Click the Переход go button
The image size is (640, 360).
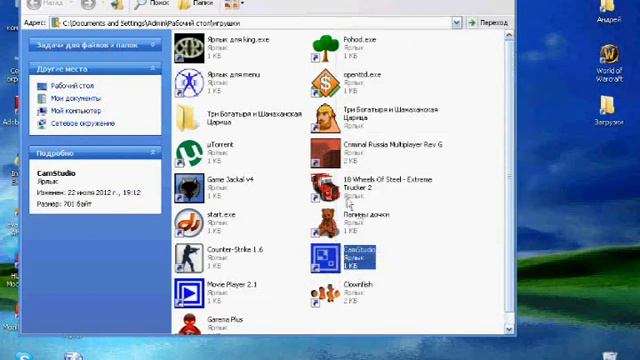pyautogui.click(x=488, y=23)
